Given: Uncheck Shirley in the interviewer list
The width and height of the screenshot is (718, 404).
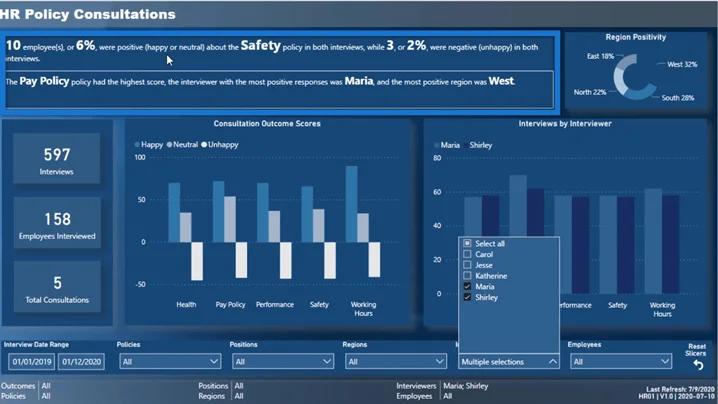Looking at the screenshot, I should 467,297.
